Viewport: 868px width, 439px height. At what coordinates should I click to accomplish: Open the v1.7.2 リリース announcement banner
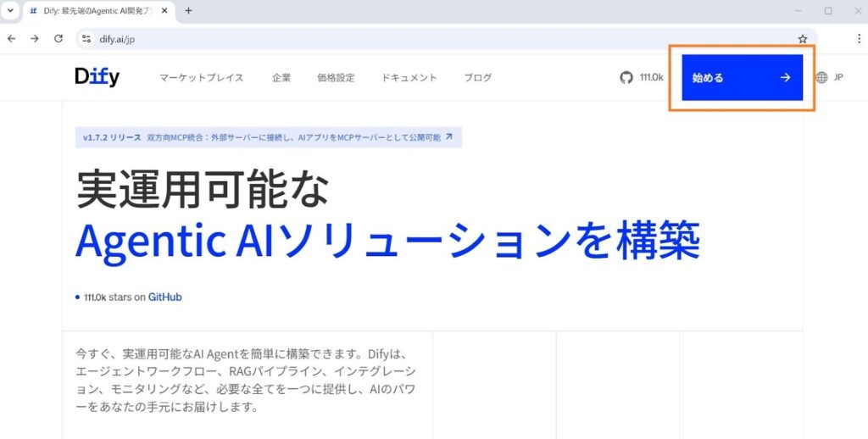coord(268,136)
